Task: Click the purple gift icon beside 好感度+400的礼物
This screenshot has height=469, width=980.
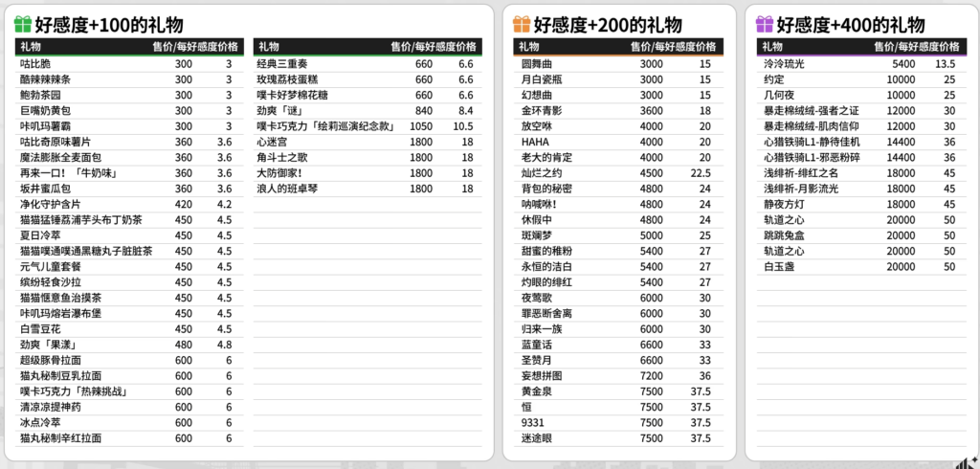Action: point(765,24)
